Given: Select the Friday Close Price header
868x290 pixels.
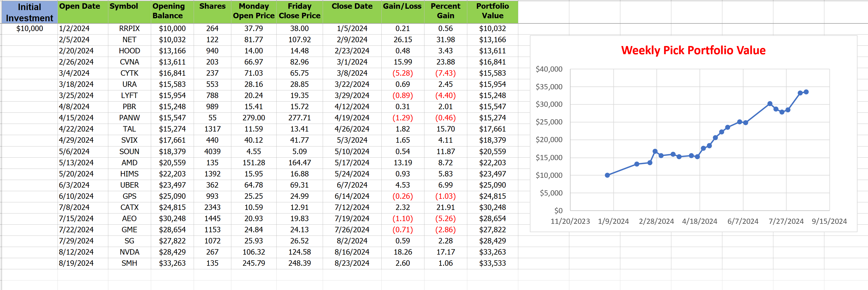Looking at the screenshot, I should coord(299,11).
